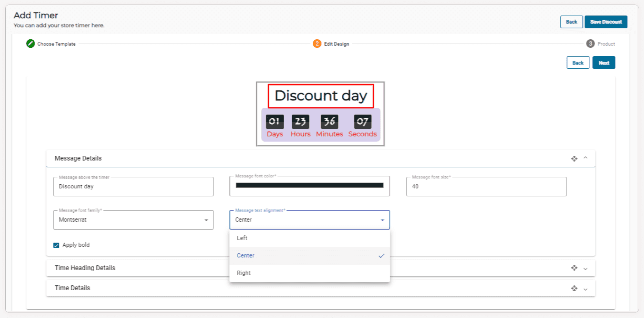Click the checkmark icon beside Center option
This screenshot has width=644, height=318.
point(381,256)
